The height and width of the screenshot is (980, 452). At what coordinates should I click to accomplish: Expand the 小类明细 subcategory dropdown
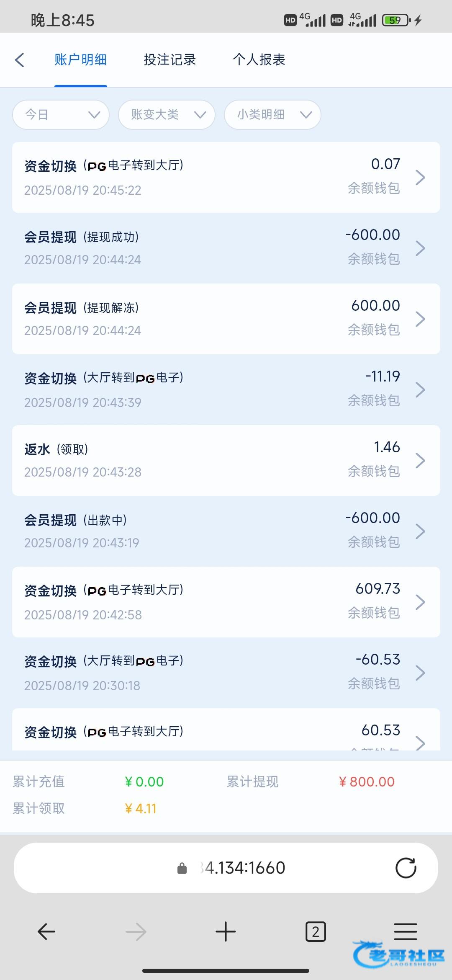(x=272, y=115)
